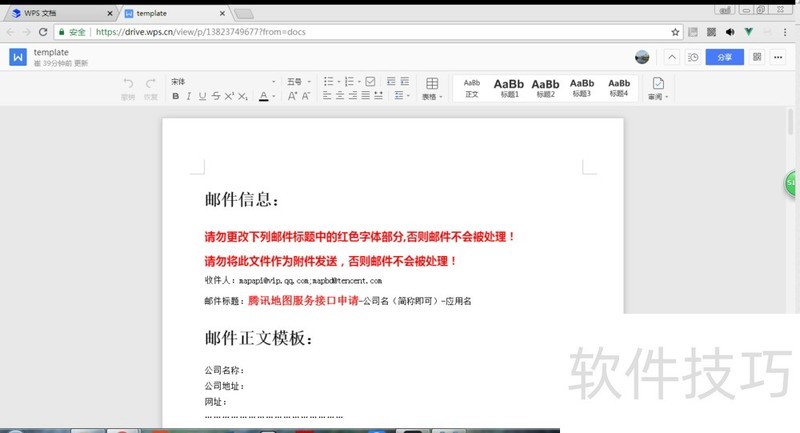Viewport: 800px width, 433px height.
Task: Open the 表格 table insert menu
Action: 432,89
